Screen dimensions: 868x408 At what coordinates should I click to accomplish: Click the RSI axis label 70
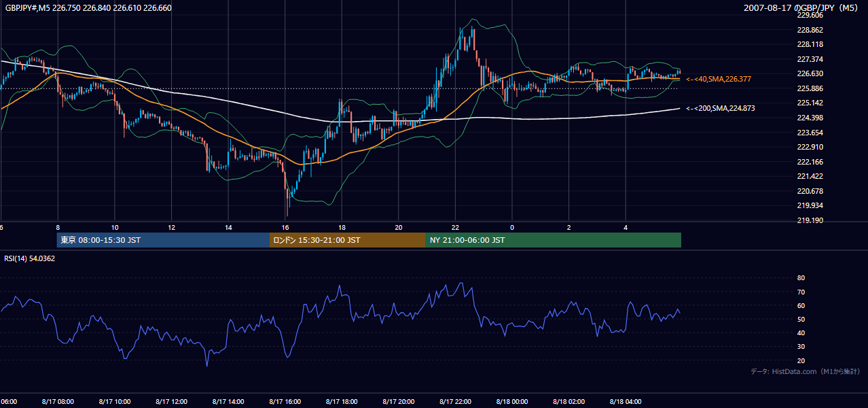801,292
